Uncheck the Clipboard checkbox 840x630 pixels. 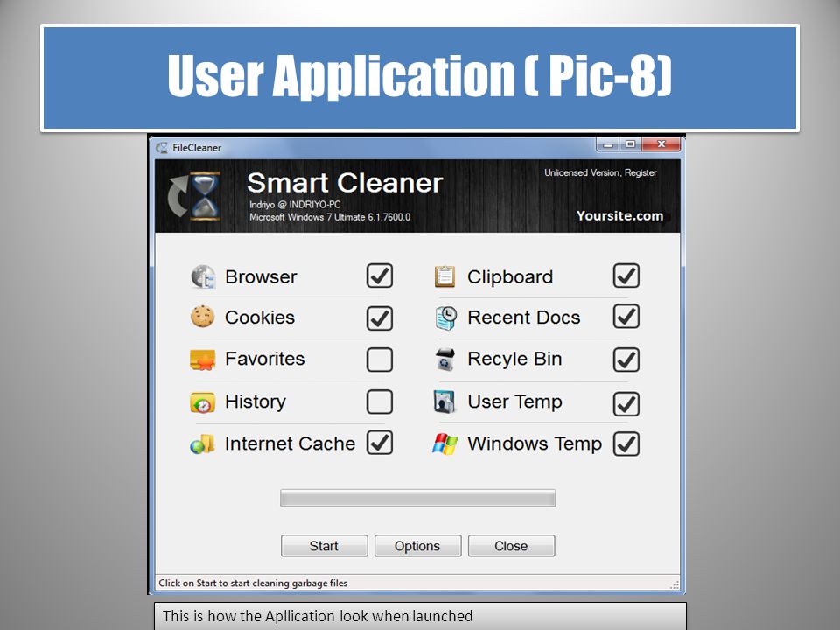(x=626, y=276)
